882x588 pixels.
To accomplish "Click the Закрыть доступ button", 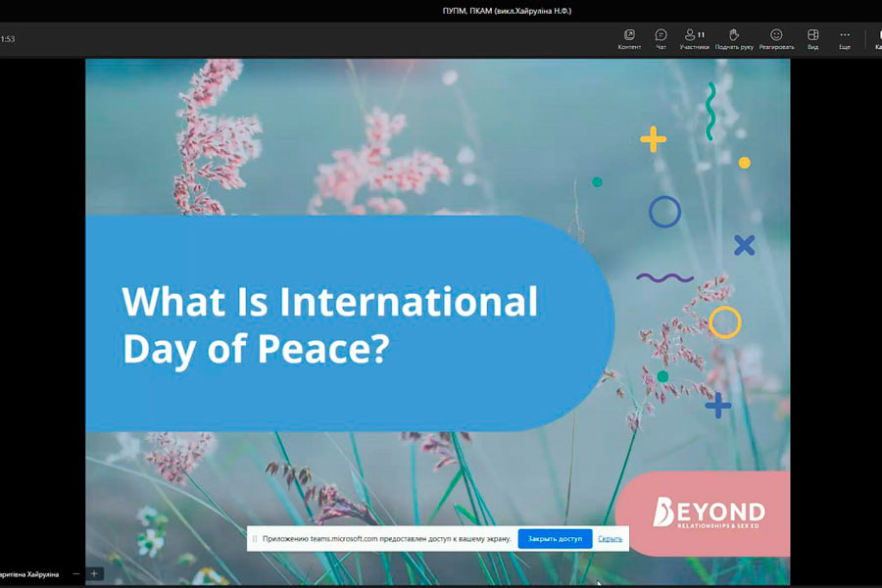I will pyautogui.click(x=555, y=538).
